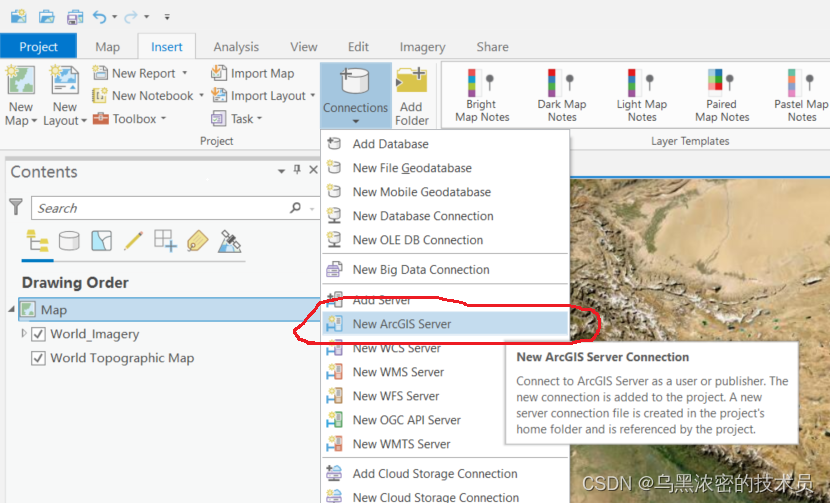Screen dimensions: 830x503
Task: Switch to the Map ribbon tab
Action: pos(107,47)
